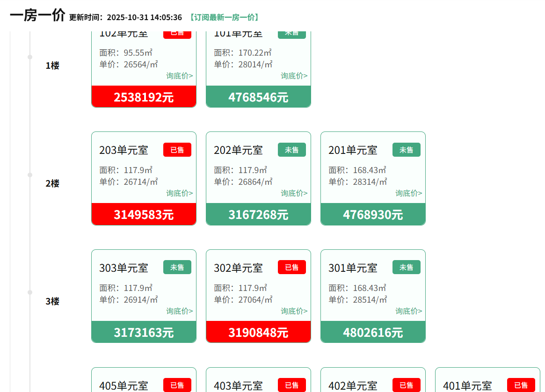This screenshot has height=392, width=545.
Task: Click the 未售 badge on unit 303
Action: [177, 267]
